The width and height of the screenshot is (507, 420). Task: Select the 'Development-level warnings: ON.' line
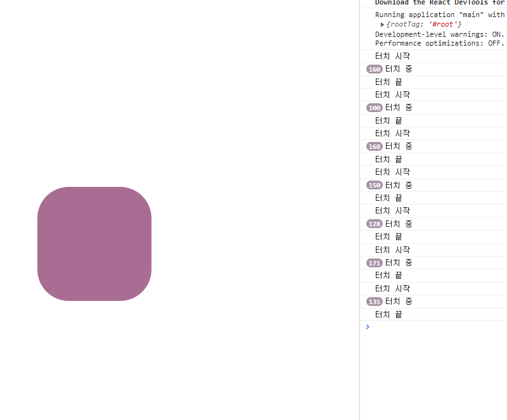[439, 34]
